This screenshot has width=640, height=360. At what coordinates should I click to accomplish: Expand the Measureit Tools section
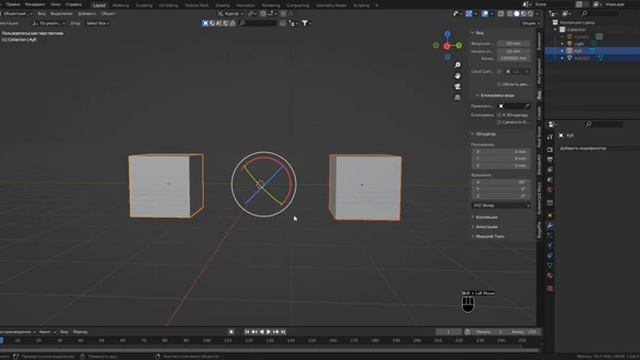pos(488,236)
